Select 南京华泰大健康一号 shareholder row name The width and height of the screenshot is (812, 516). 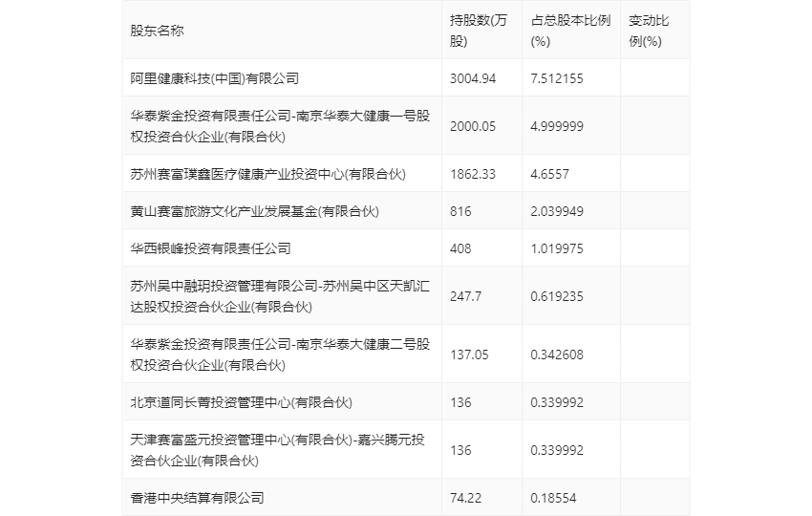280,126
